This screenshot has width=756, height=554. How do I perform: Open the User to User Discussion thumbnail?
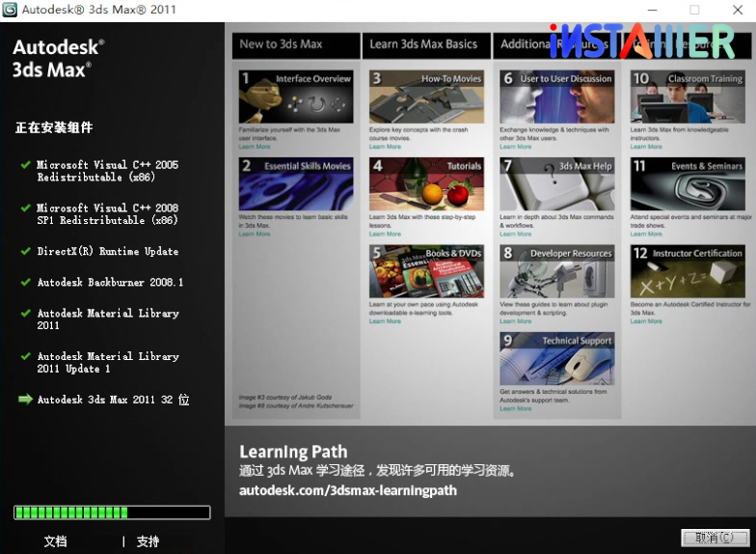[x=557, y=97]
